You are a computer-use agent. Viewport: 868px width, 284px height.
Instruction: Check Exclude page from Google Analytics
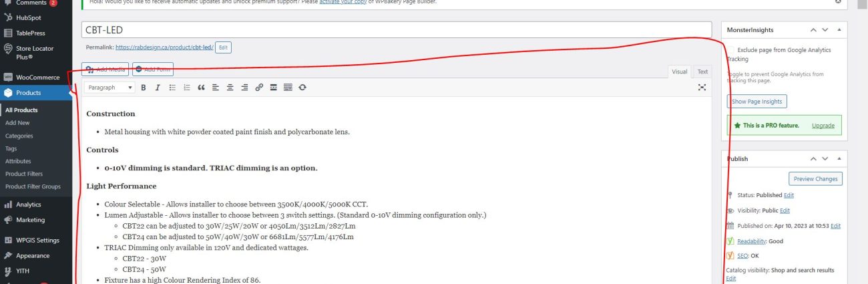click(x=731, y=50)
